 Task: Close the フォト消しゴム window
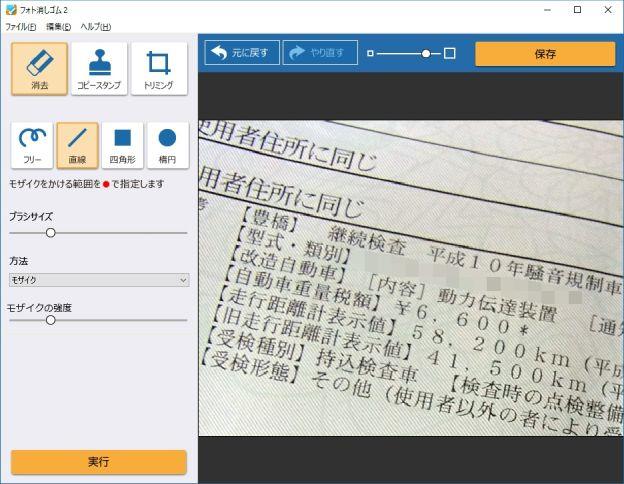pos(608,10)
